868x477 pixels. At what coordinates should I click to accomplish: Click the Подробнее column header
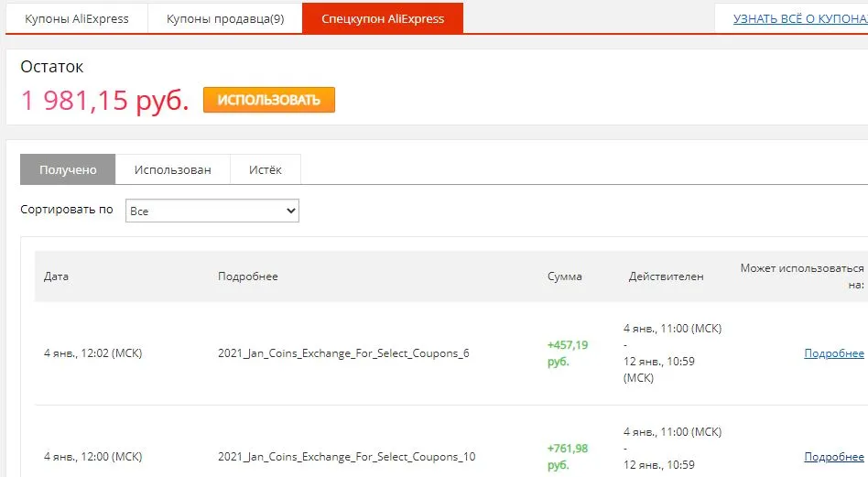coord(248,276)
